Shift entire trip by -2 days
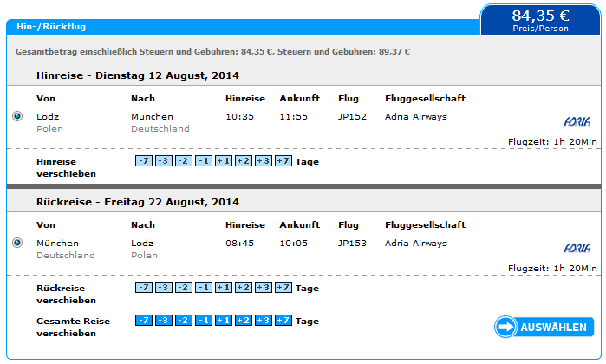The width and height of the screenshot is (606, 364). point(184,321)
